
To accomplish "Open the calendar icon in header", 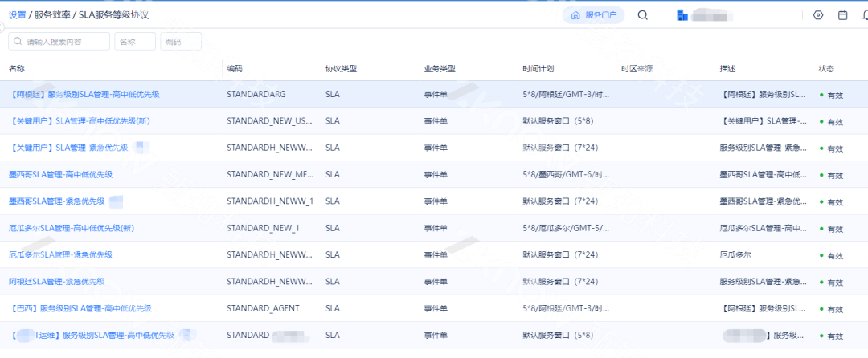I will [842, 15].
